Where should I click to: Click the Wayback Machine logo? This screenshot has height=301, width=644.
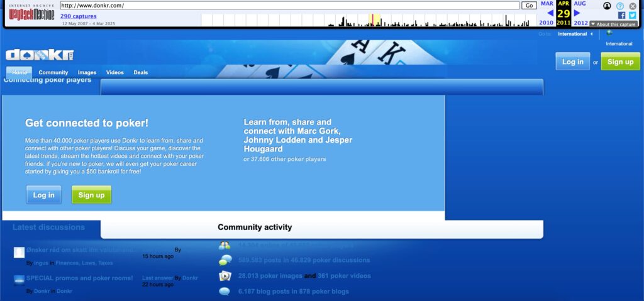click(31, 13)
